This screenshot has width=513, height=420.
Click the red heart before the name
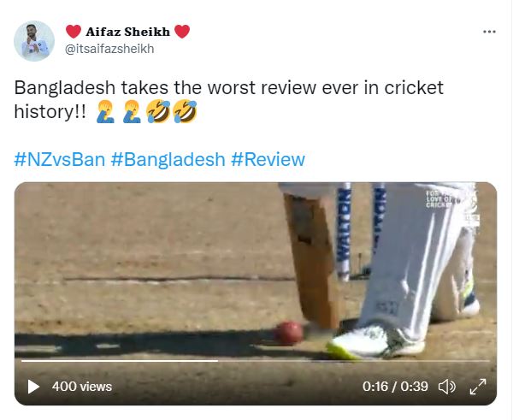74,32
